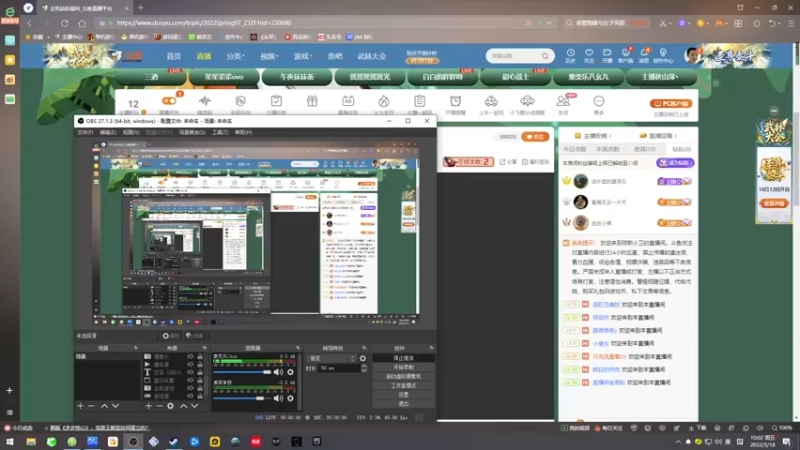Screen dimensions: 800x450
Task: Toggle visibility eye of 主机游戏 source
Action: (190, 388)
